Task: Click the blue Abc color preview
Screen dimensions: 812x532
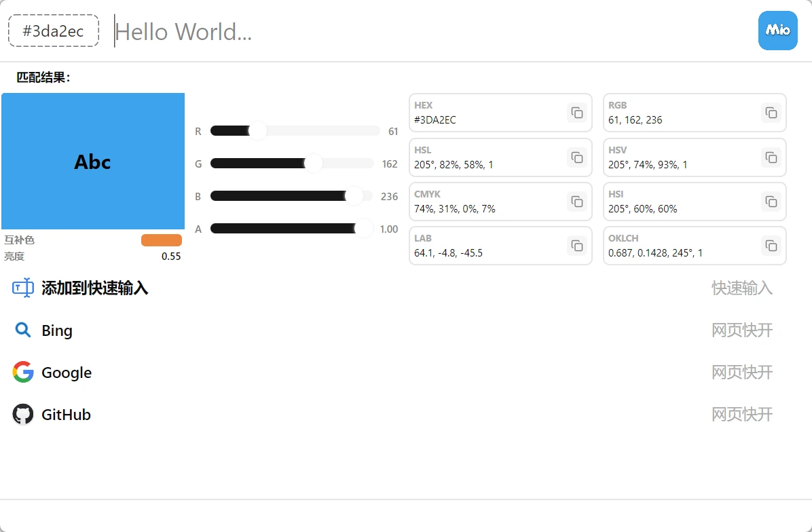Action: pyautogui.click(x=93, y=161)
